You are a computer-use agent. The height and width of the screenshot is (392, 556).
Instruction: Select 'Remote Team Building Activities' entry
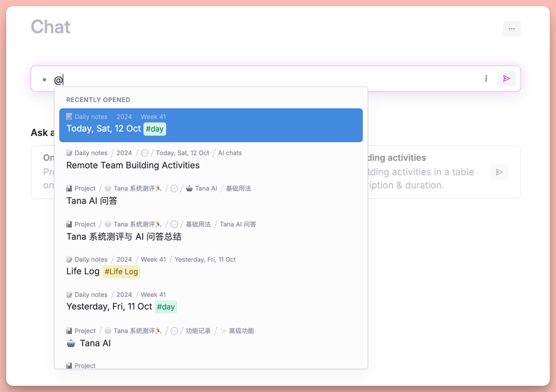[x=211, y=160]
